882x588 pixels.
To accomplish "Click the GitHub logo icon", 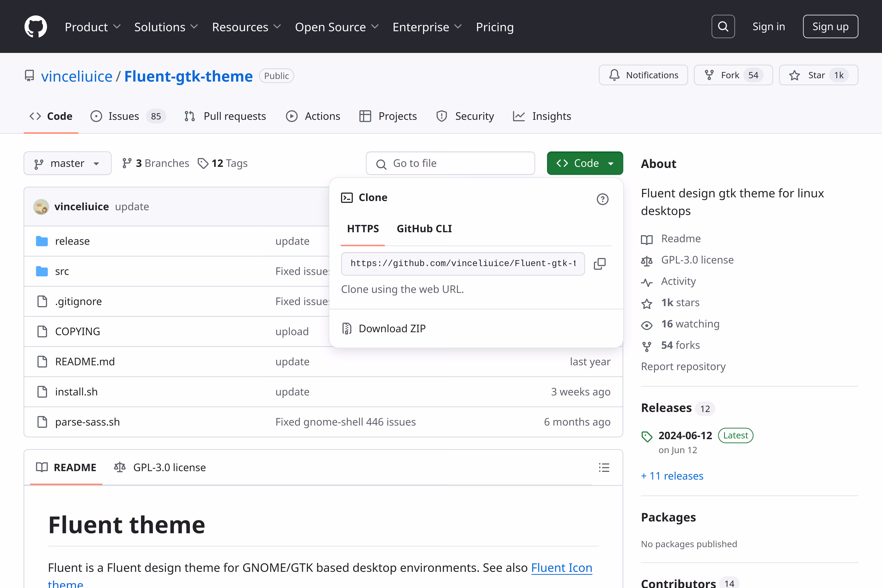I will pos(36,27).
